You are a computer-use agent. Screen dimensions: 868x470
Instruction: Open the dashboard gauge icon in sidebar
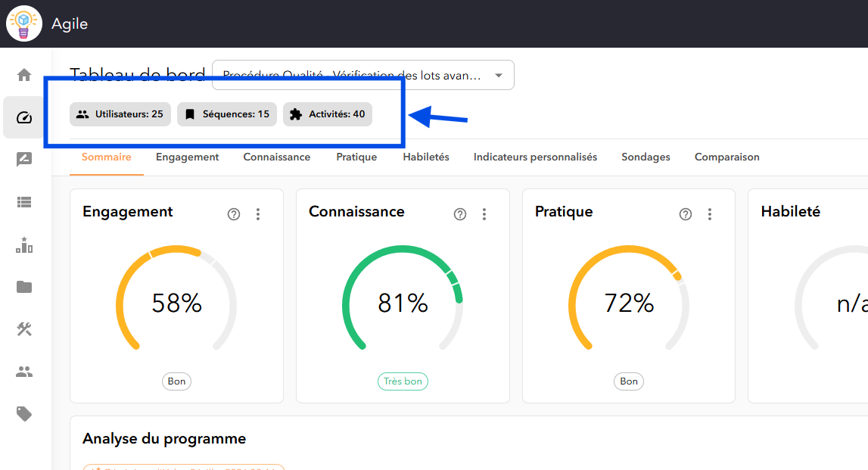coord(23,117)
